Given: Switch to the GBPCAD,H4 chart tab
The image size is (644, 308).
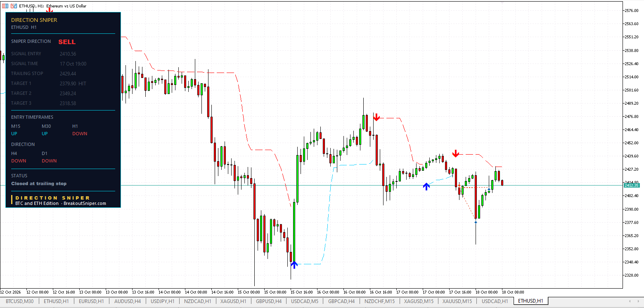Looking at the screenshot, I should click(341, 301).
